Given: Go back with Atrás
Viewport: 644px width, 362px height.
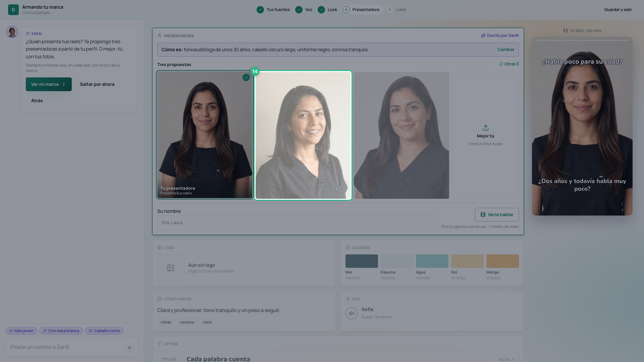Looking at the screenshot, I should (37, 101).
